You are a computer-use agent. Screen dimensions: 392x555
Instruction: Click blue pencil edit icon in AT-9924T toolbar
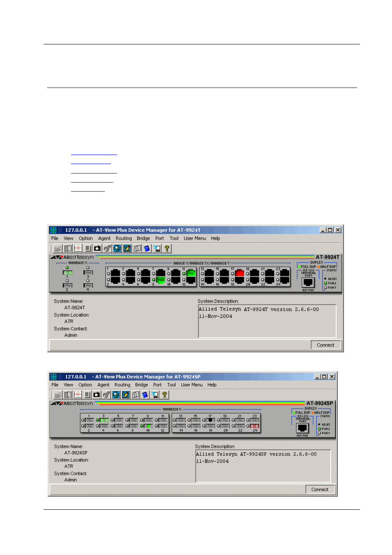(127, 248)
